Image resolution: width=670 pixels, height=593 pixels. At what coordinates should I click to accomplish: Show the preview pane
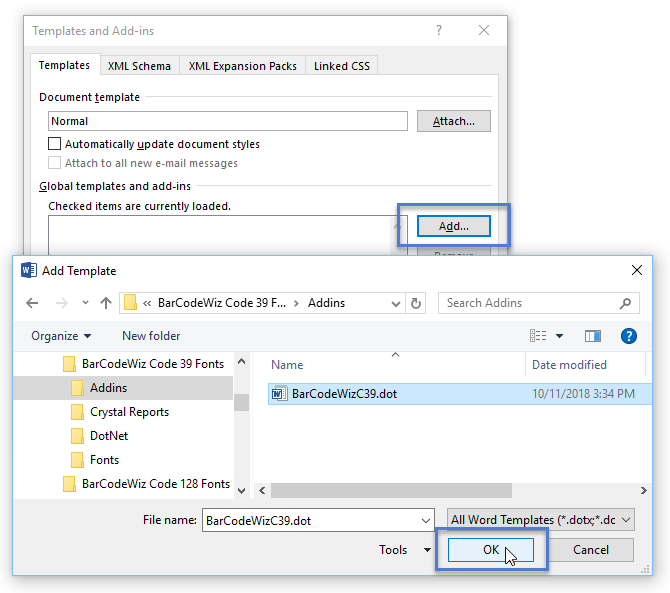pyautogui.click(x=593, y=336)
